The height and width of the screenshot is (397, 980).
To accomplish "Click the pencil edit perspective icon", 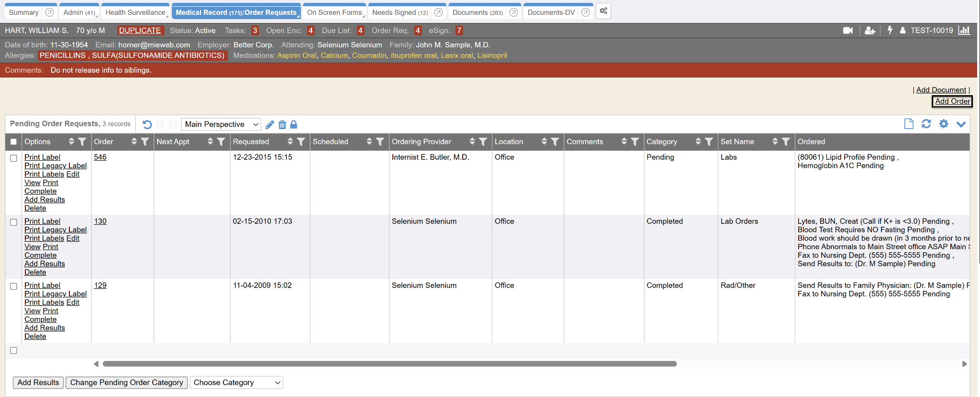I will pyautogui.click(x=269, y=125).
